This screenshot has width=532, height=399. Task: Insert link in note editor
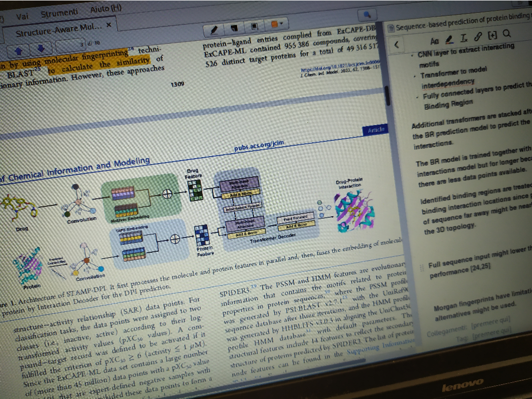[477, 36]
